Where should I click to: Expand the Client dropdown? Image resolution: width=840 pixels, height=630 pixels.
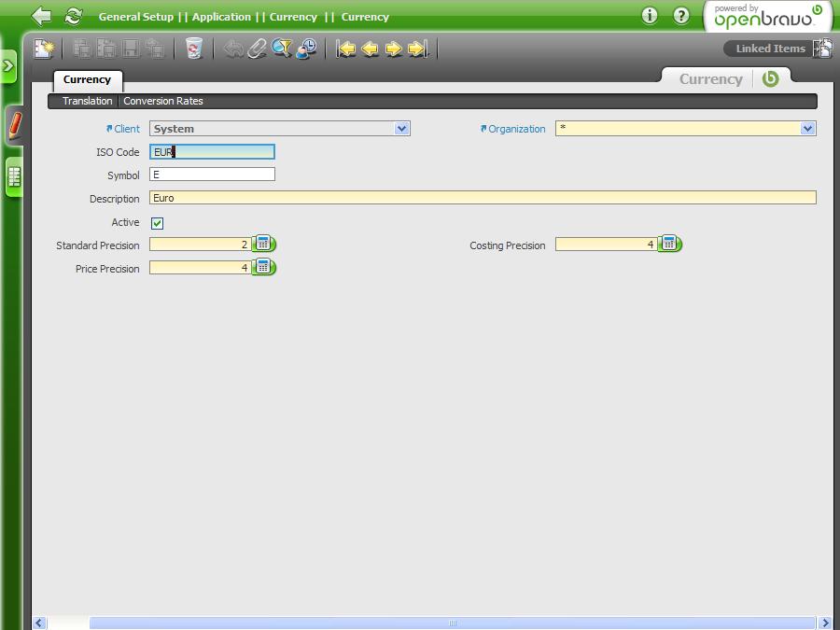[x=401, y=129]
